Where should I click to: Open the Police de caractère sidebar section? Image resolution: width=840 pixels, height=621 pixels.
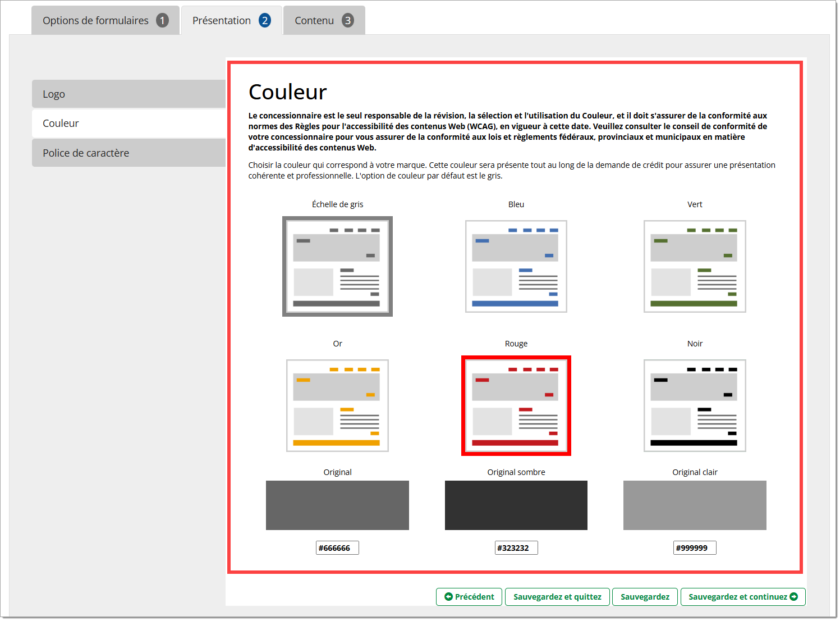point(128,153)
